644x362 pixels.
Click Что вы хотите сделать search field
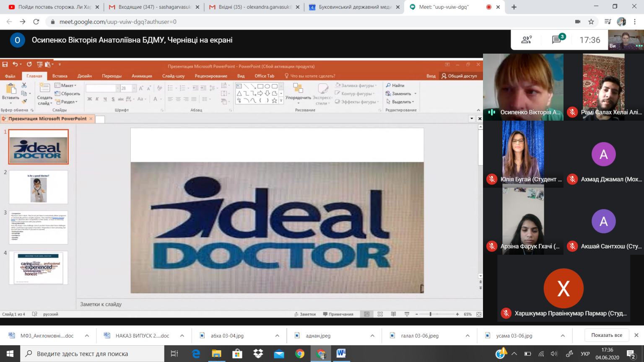coord(310,76)
